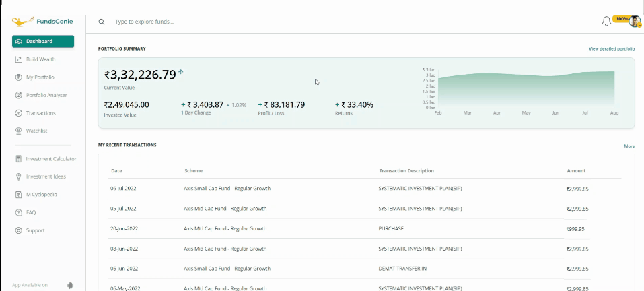Open M Cyclopedia
644x291 pixels.
[42, 195]
